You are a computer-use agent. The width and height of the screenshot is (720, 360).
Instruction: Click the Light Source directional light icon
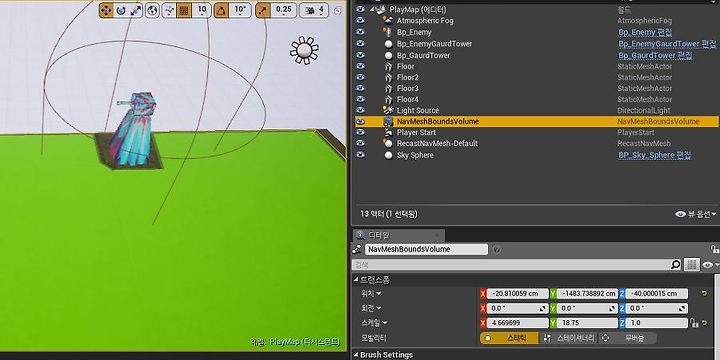coord(388,110)
